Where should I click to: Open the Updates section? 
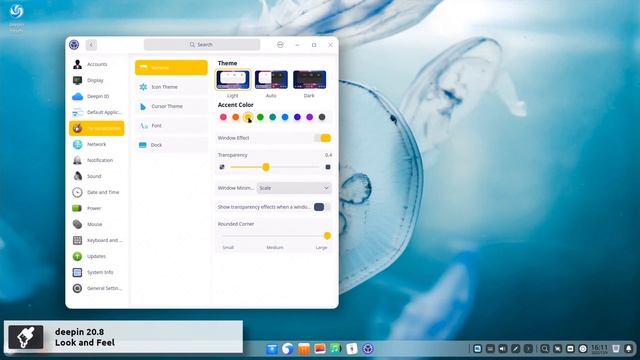coord(97,256)
